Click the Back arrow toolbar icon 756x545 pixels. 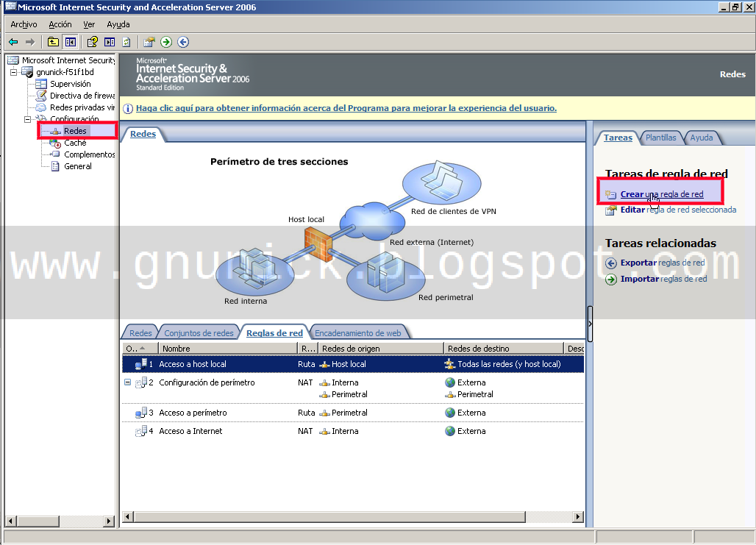point(13,43)
